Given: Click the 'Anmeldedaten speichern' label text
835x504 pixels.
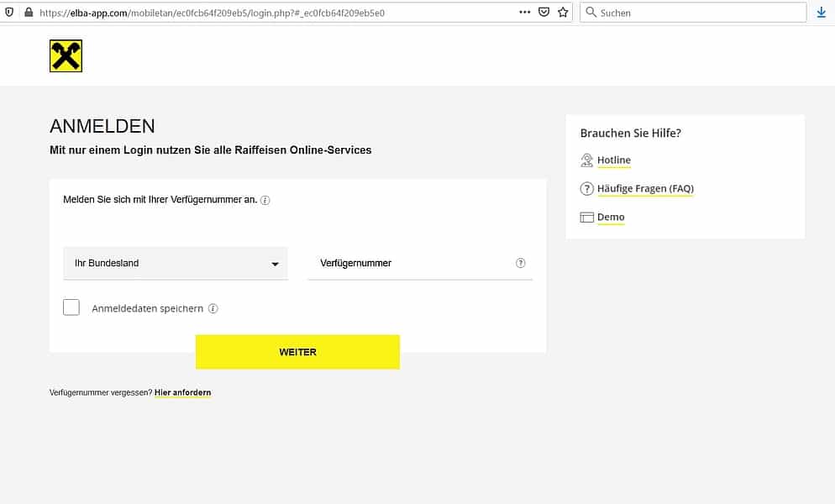Looking at the screenshot, I should coord(148,308).
